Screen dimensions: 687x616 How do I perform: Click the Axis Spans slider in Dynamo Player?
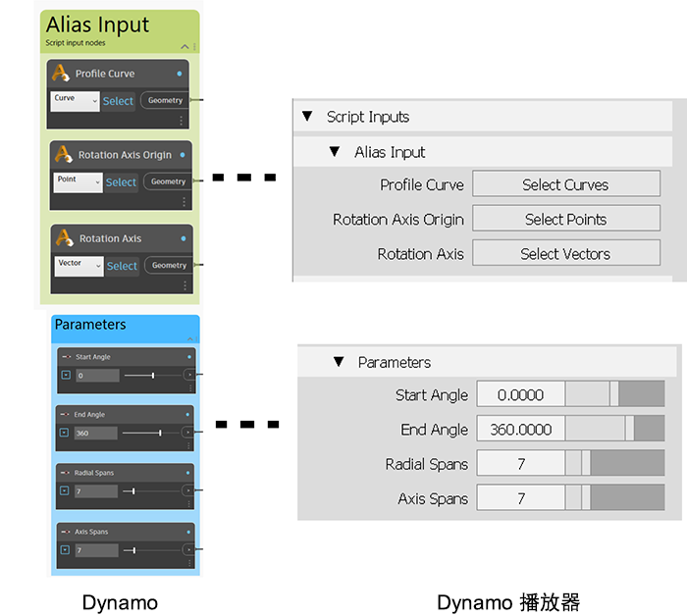pyautogui.click(x=614, y=497)
